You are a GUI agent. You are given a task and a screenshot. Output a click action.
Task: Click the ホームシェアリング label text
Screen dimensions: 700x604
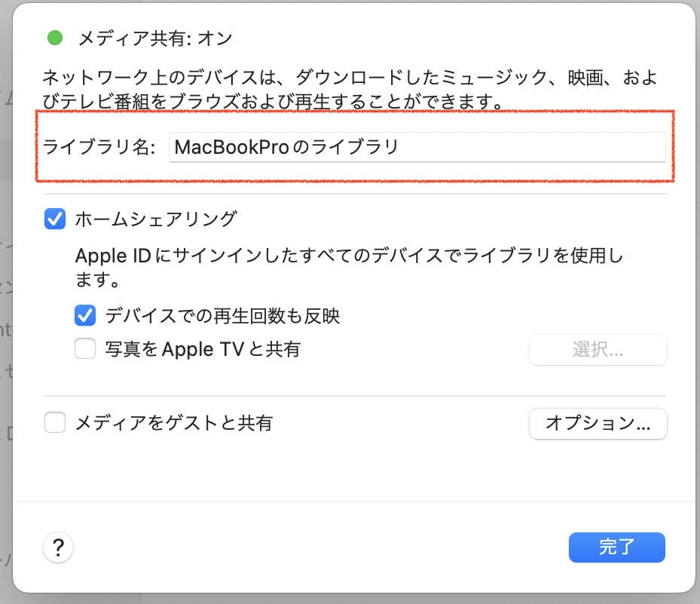tap(156, 219)
